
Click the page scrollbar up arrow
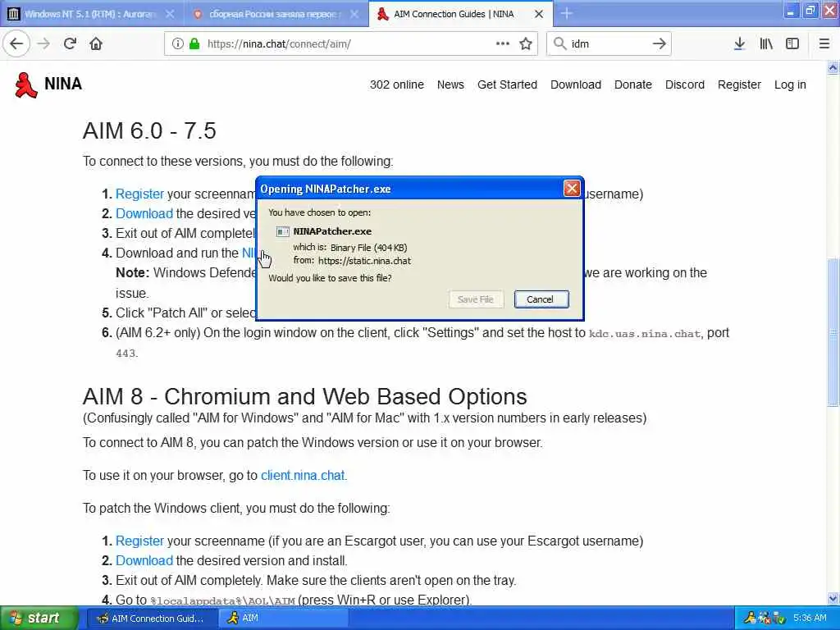coord(833,67)
